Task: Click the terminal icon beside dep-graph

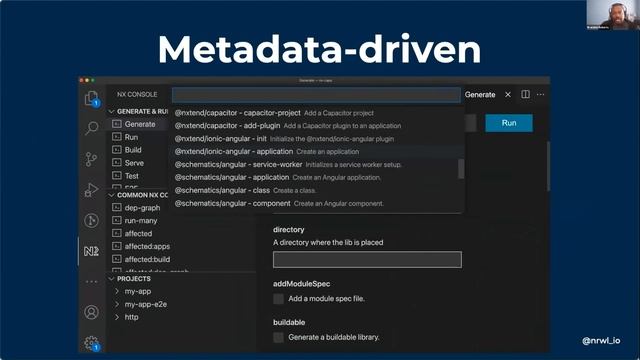Action: (117, 207)
